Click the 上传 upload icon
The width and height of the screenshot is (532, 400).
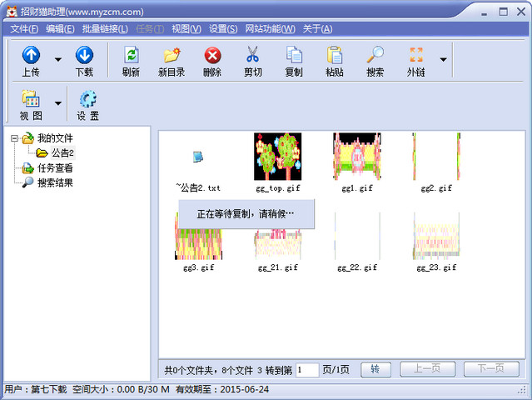[x=31, y=55]
